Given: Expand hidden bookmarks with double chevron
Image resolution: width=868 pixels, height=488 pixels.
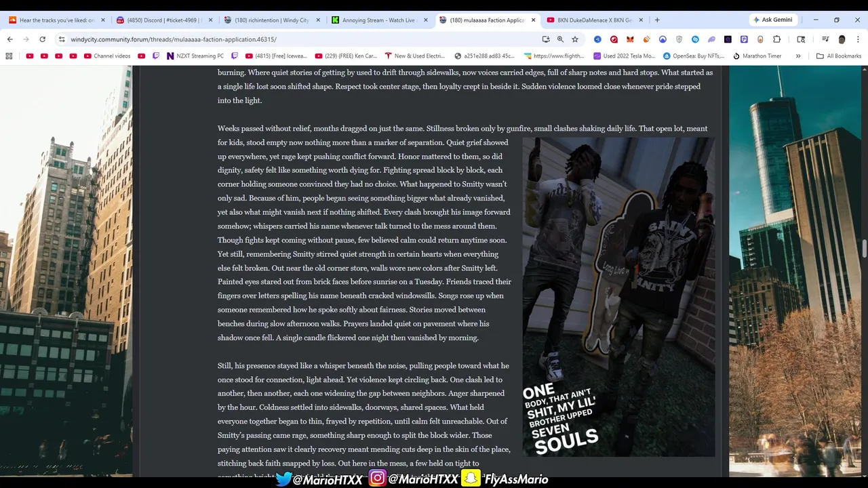Looking at the screenshot, I should [798, 56].
